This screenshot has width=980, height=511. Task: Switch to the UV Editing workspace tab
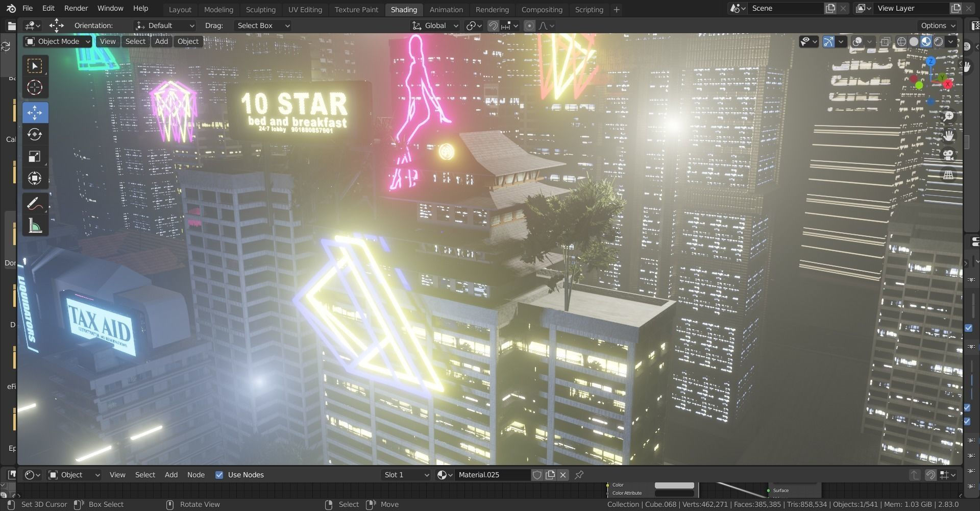[305, 9]
